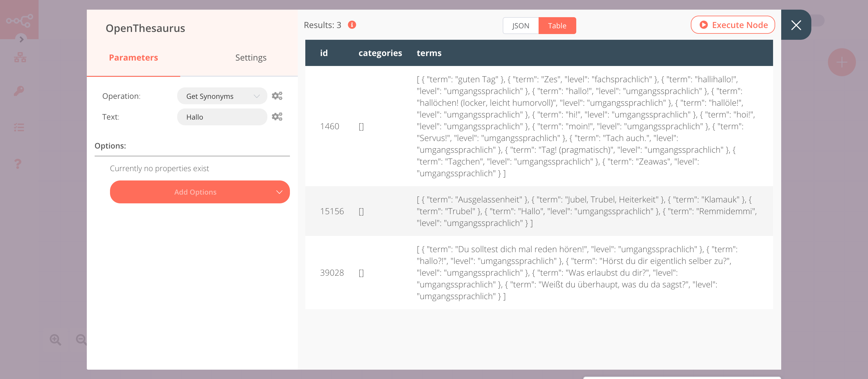Expand the Add Options dropdown chevron
The width and height of the screenshot is (868, 379).
click(279, 192)
